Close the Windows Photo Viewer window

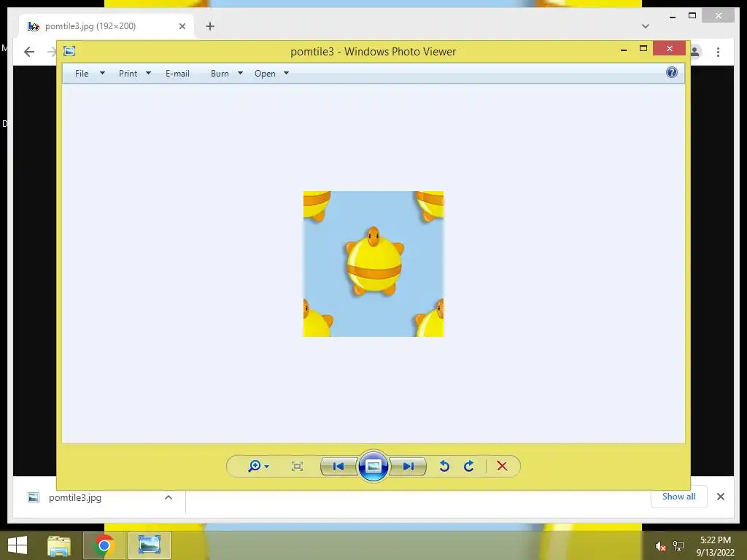[670, 49]
